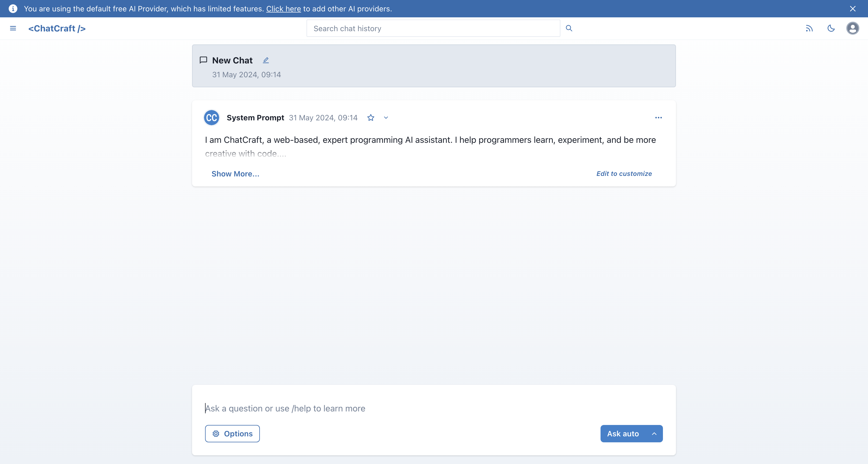Edit the New Chat title pencil

pos(266,60)
